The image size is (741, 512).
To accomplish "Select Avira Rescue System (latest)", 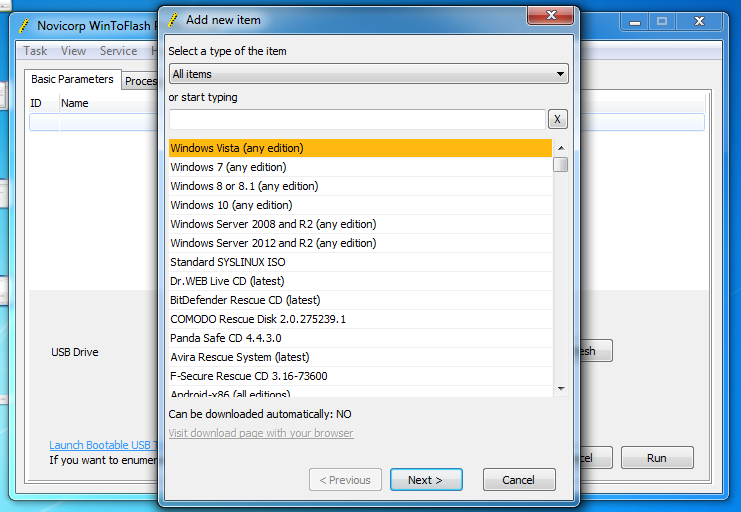I will [x=360, y=357].
